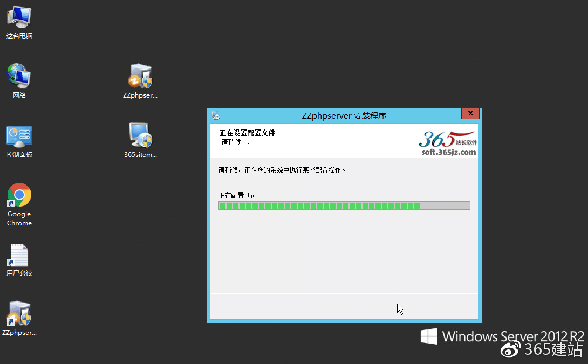Click the 请稍候，正在您的系统中执行某些配置操作 message
588x364 pixels.
pos(282,170)
